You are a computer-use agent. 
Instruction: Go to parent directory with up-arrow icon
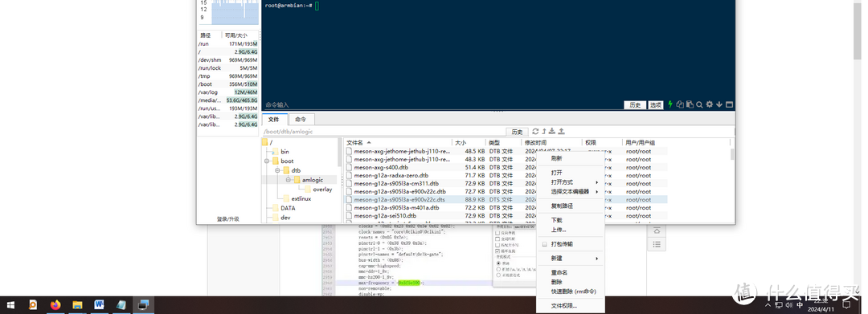click(543, 132)
